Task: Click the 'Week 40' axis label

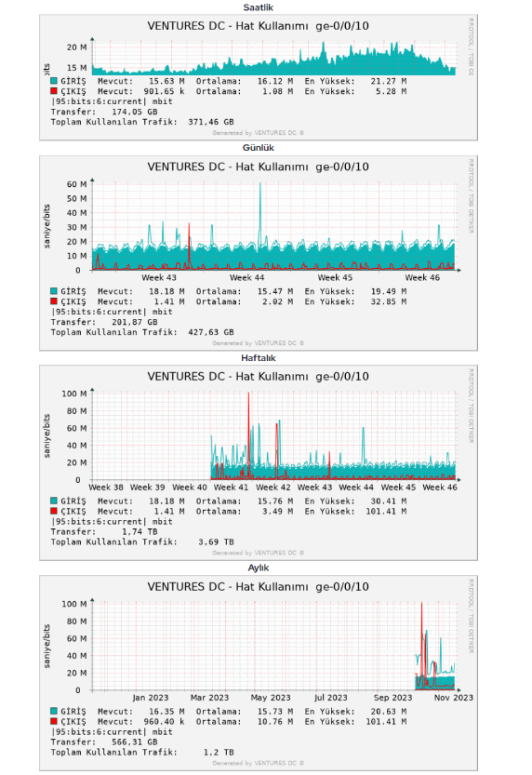Action: (x=190, y=488)
